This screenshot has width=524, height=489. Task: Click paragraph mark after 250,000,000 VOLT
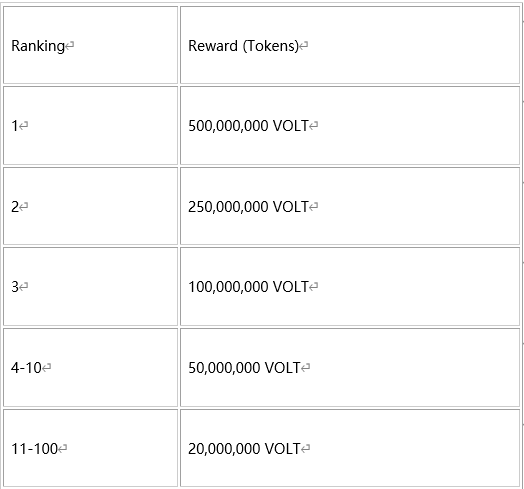(x=313, y=207)
